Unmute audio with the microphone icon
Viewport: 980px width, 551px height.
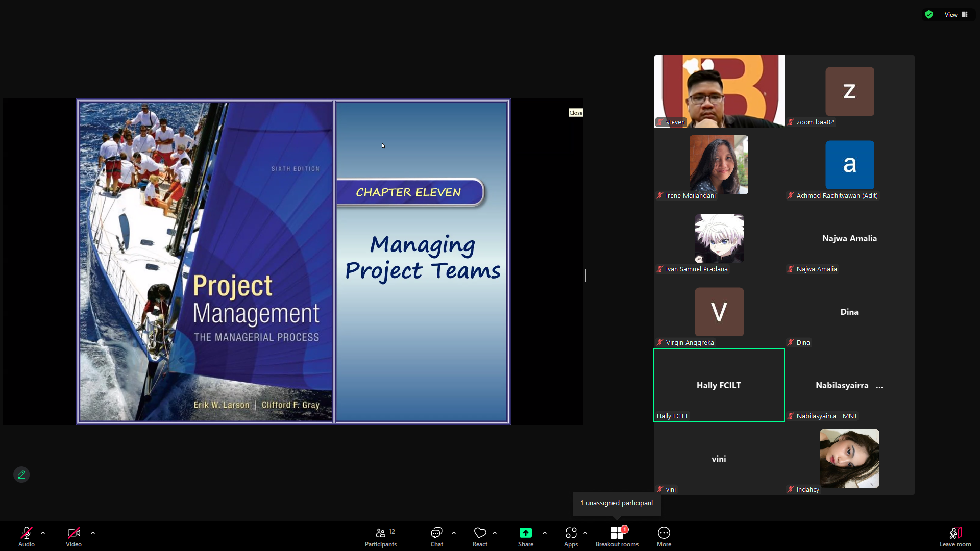[x=27, y=533]
